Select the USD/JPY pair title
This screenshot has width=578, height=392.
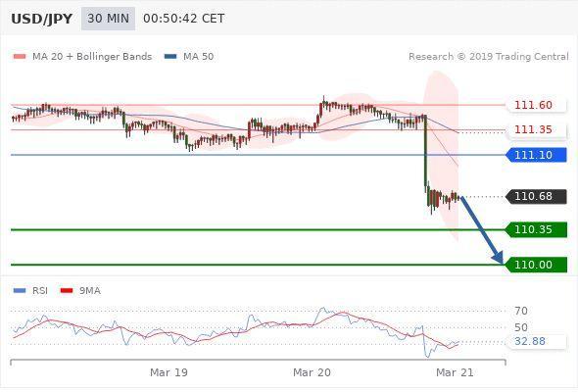[42, 19]
